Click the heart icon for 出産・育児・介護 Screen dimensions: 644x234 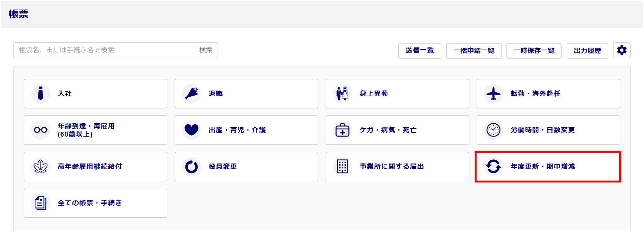pyautogui.click(x=192, y=130)
